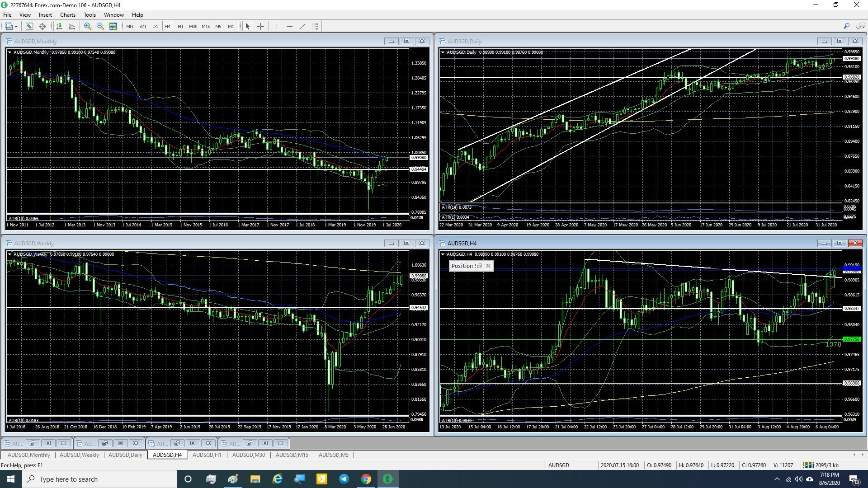Undock the Position panel in H4 chart
Screen dimensions: 868x488
480,266
